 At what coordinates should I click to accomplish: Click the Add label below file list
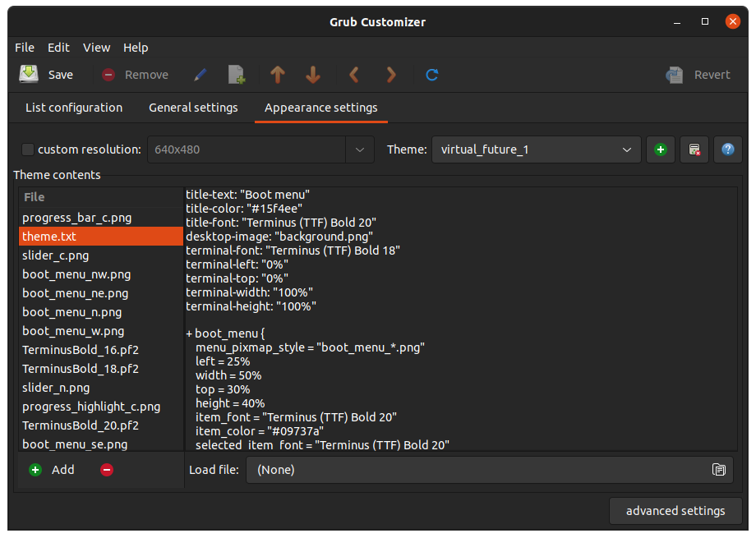pyautogui.click(x=63, y=470)
